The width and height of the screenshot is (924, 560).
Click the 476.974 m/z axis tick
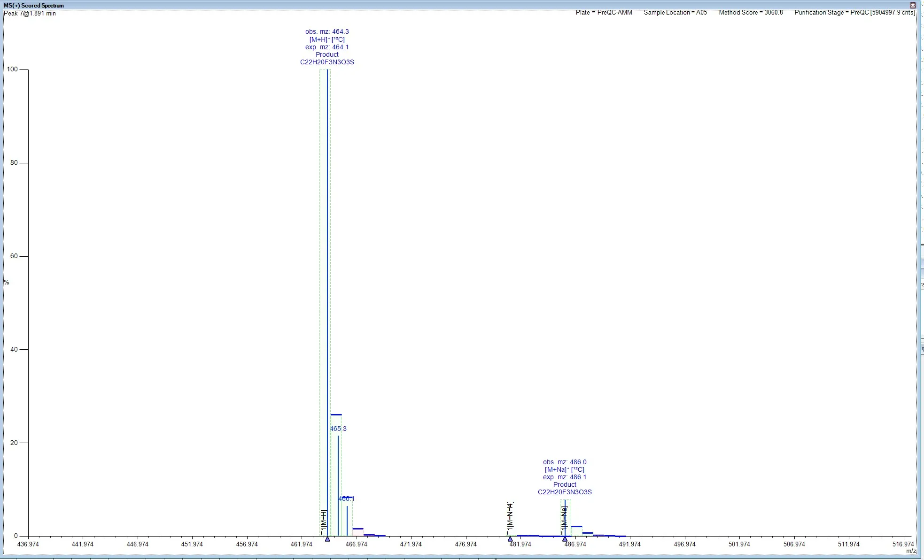[466, 544]
